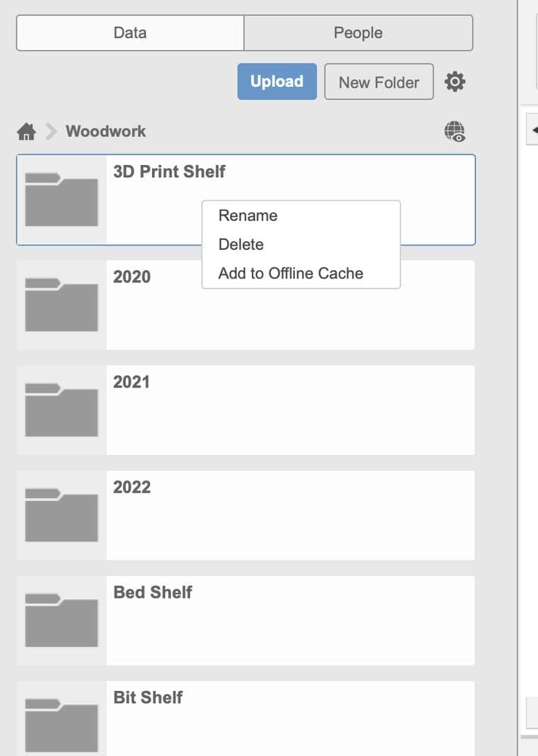Click the breadcrumb chevron separator
The height and width of the screenshot is (756, 538).
51,131
